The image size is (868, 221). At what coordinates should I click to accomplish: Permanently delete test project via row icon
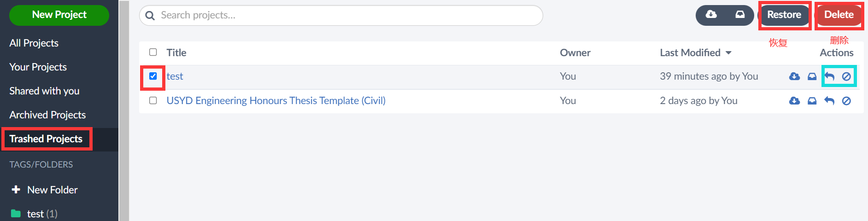point(846,76)
